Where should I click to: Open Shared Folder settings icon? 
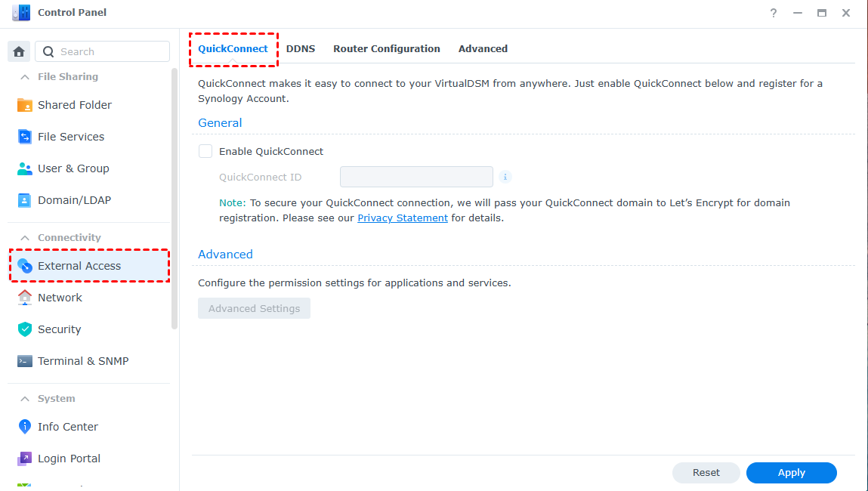pyautogui.click(x=25, y=105)
